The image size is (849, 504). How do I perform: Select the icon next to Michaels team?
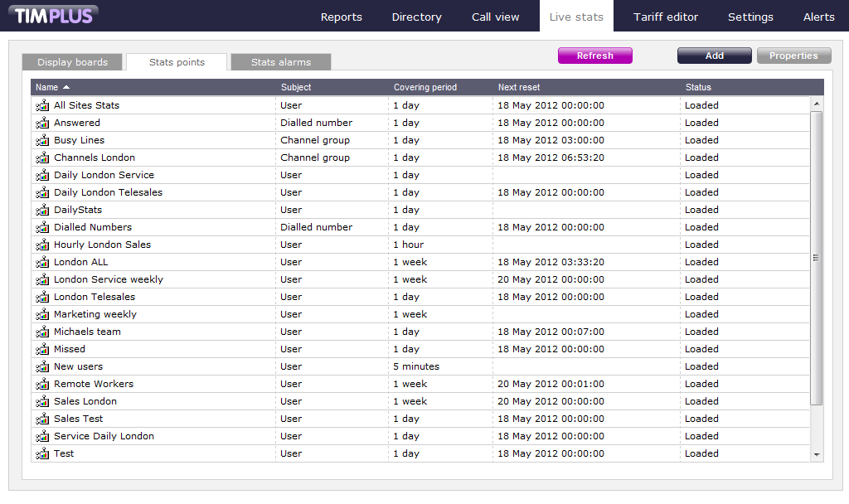42,332
